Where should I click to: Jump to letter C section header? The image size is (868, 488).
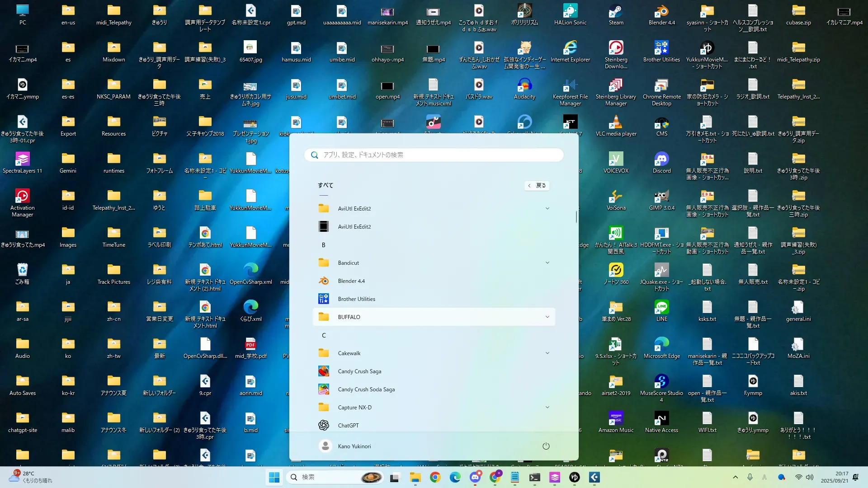(x=324, y=335)
